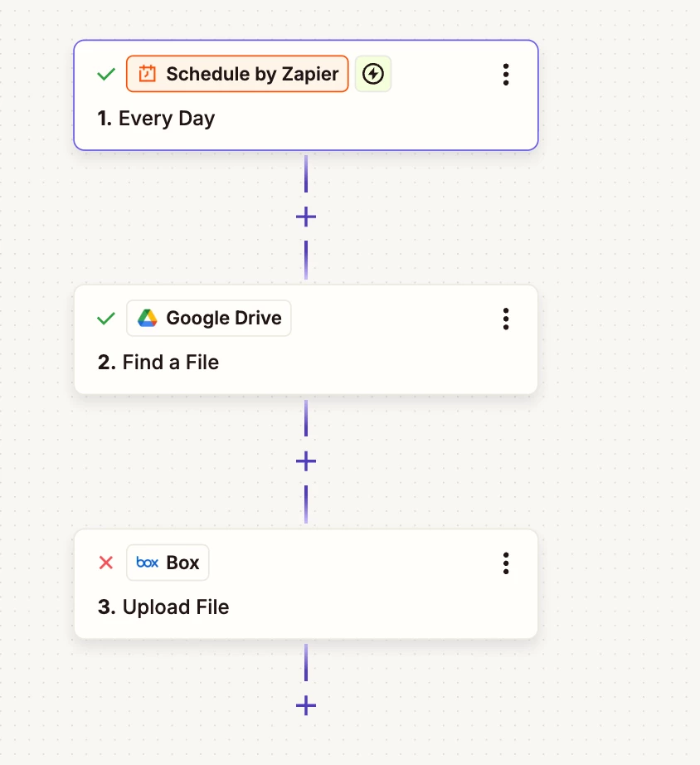700x765 pixels.
Task: Add a step below Upload File
Action: point(306,705)
